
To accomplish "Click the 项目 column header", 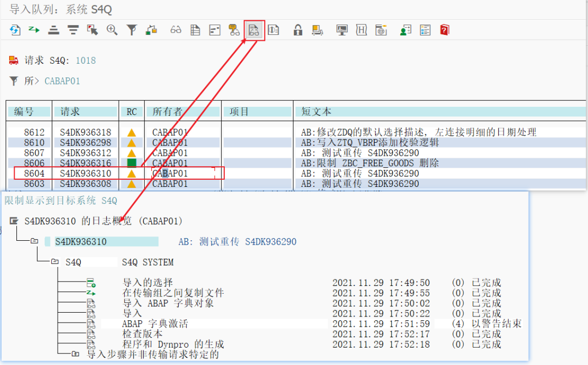I will [257, 112].
